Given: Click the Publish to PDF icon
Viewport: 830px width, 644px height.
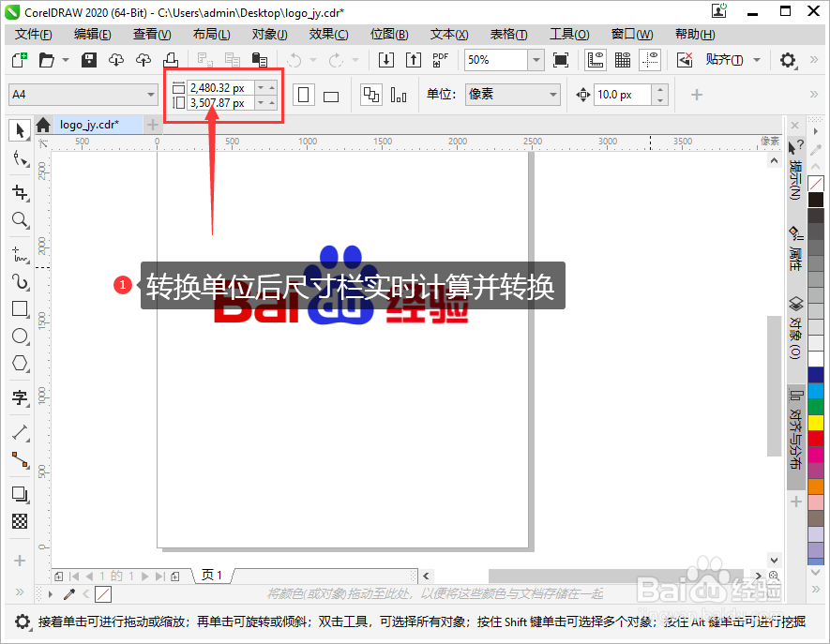Looking at the screenshot, I should tap(441, 60).
